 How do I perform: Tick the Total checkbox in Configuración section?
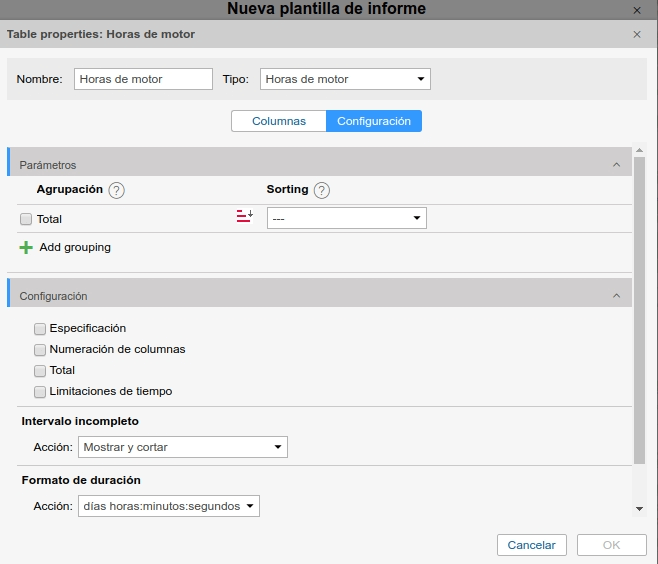(40, 371)
